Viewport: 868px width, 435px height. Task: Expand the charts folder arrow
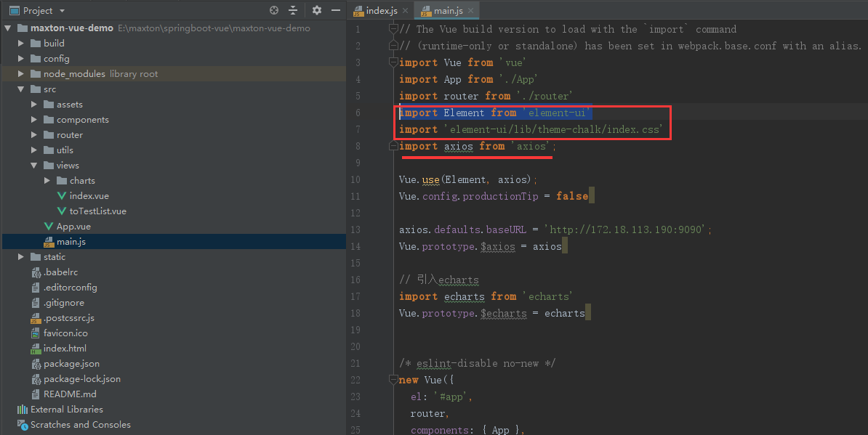coord(47,180)
